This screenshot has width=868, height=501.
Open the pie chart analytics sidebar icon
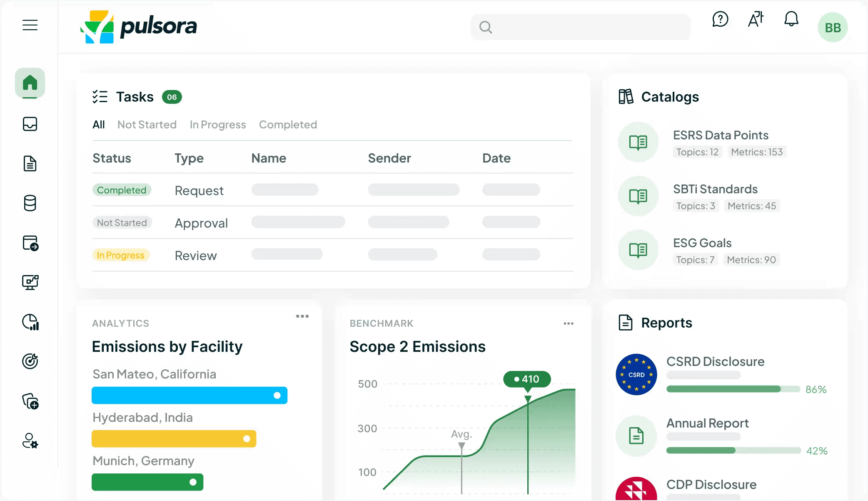[x=30, y=322]
